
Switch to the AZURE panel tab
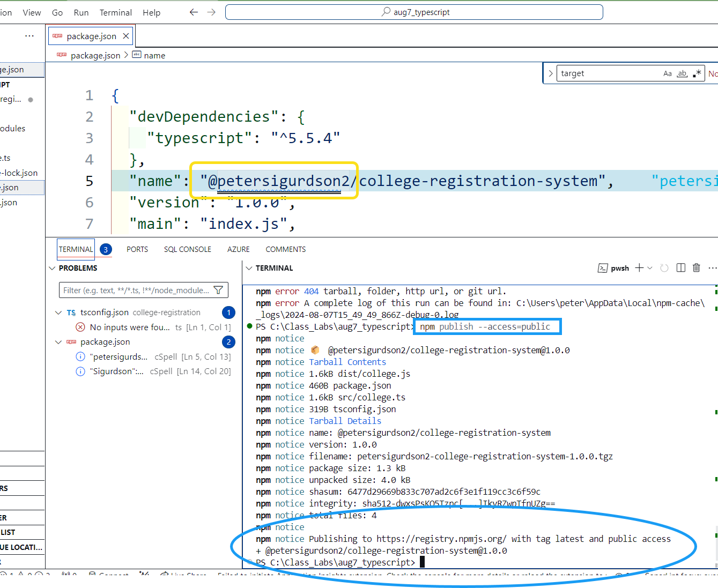point(239,249)
